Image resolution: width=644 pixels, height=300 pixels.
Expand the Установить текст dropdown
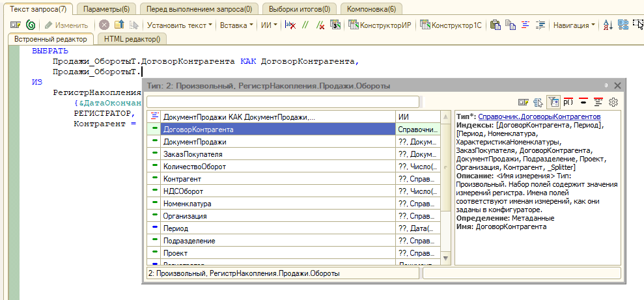[x=180, y=25]
